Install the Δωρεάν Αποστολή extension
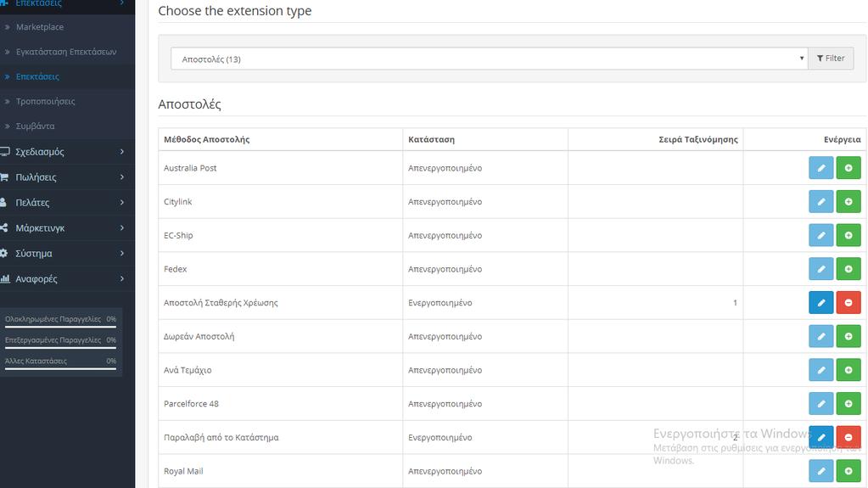 [848, 336]
